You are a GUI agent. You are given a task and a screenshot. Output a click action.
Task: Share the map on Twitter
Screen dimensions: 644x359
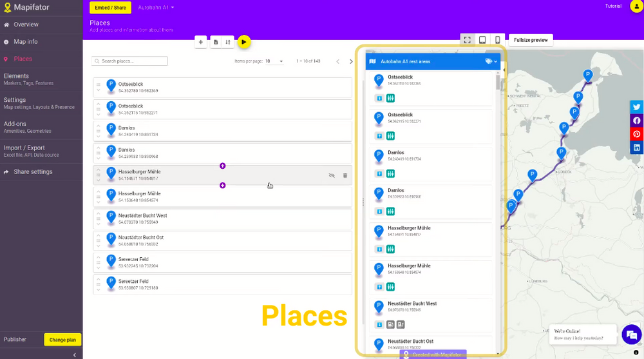(x=636, y=107)
